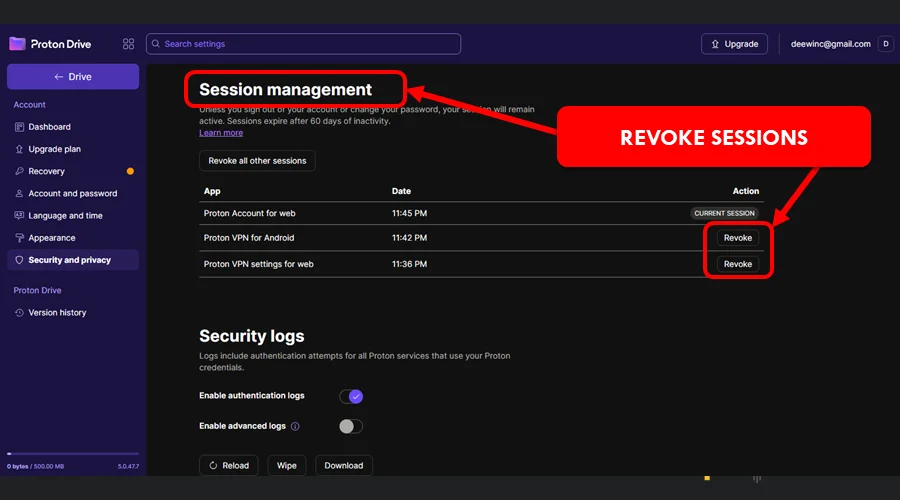
Task: Wipe the security logs
Action: tap(286, 466)
